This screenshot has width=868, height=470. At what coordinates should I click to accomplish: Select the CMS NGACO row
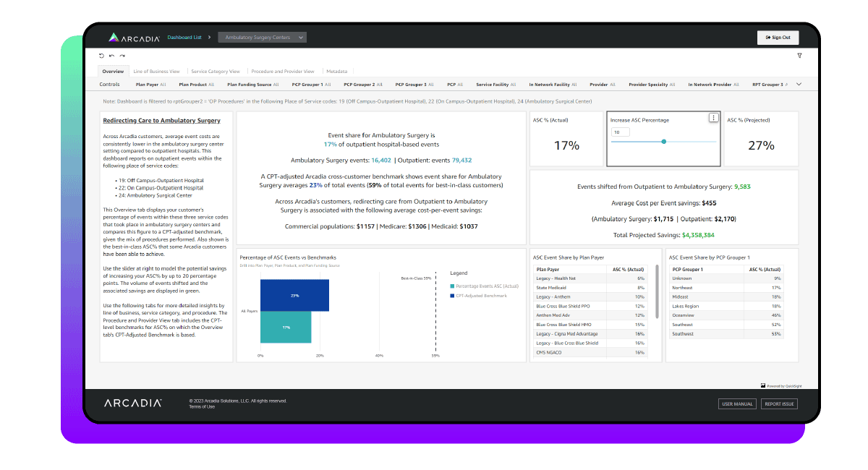click(590, 352)
